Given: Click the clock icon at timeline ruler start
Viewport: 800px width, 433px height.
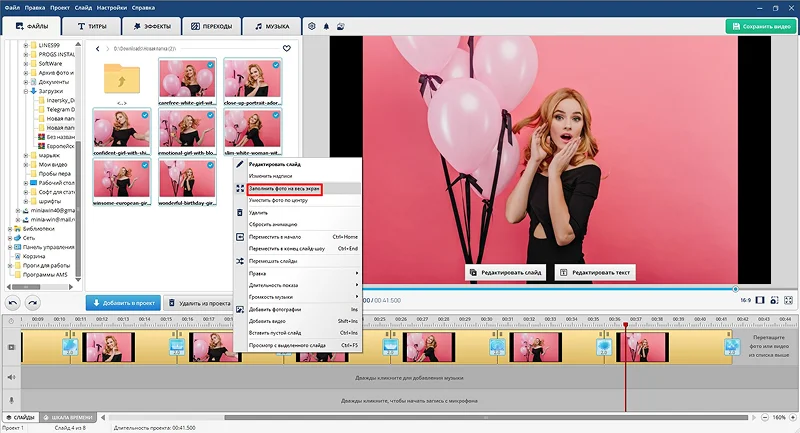Looking at the screenshot, I should 11,321.
